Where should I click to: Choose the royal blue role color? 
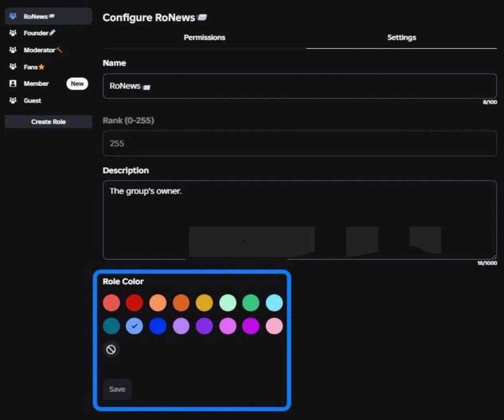(158, 326)
